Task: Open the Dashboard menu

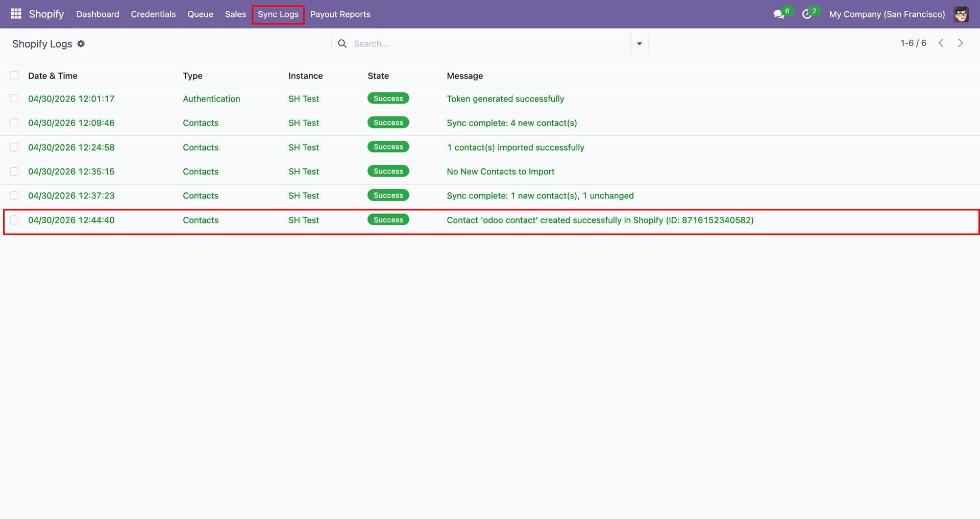Action: pos(97,14)
